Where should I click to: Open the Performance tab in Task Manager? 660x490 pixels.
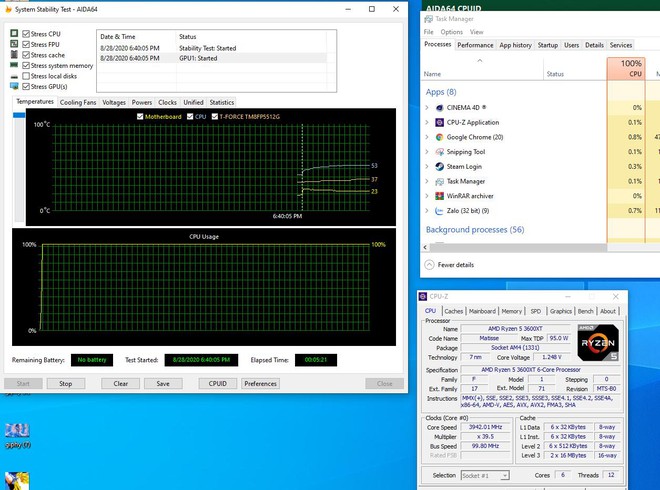coord(475,45)
